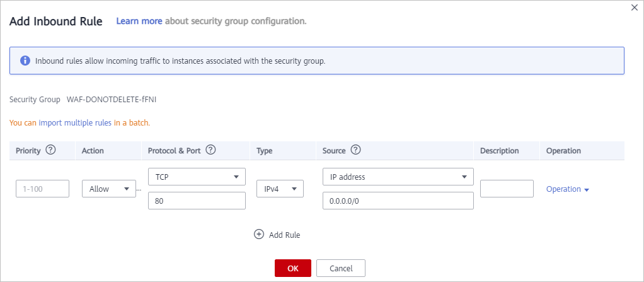Click the plus icon beside Add Rule
644x282 pixels.
(258, 234)
